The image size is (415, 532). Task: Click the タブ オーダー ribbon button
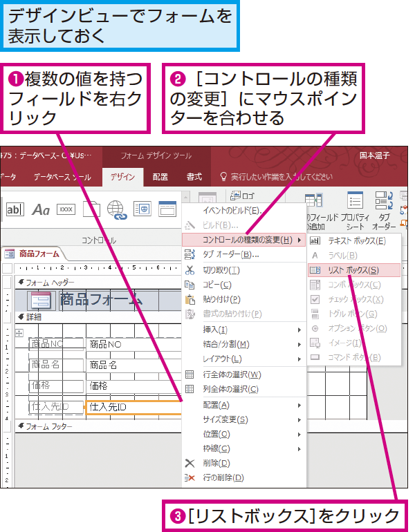coord(384,210)
